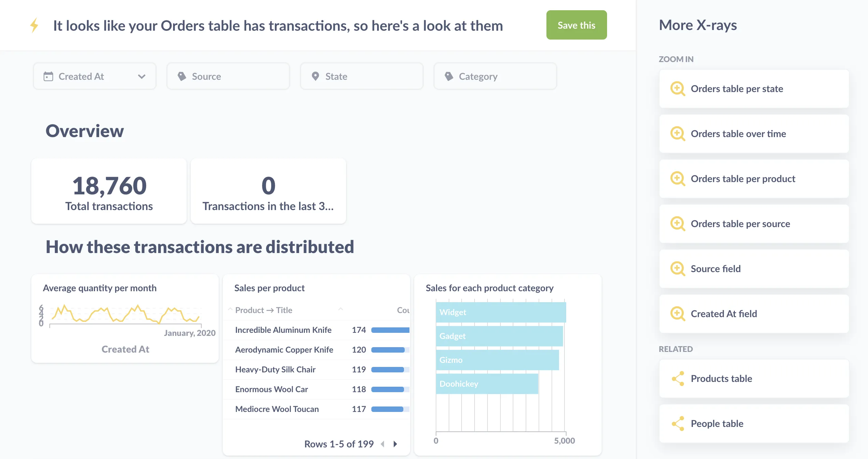Click the zoom icon for Orders table per product
The image size is (868, 459).
(x=678, y=179)
